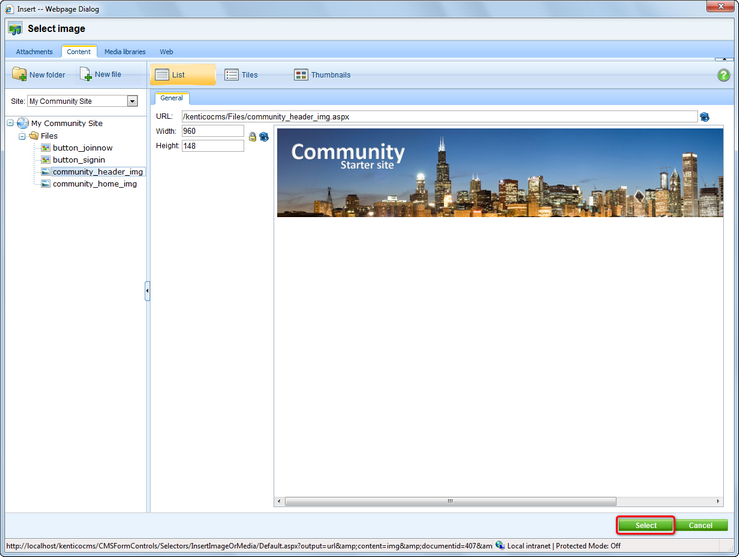The width and height of the screenshot is (739, 557).
Task: Open the green help icon
Action: click(723, 75)
